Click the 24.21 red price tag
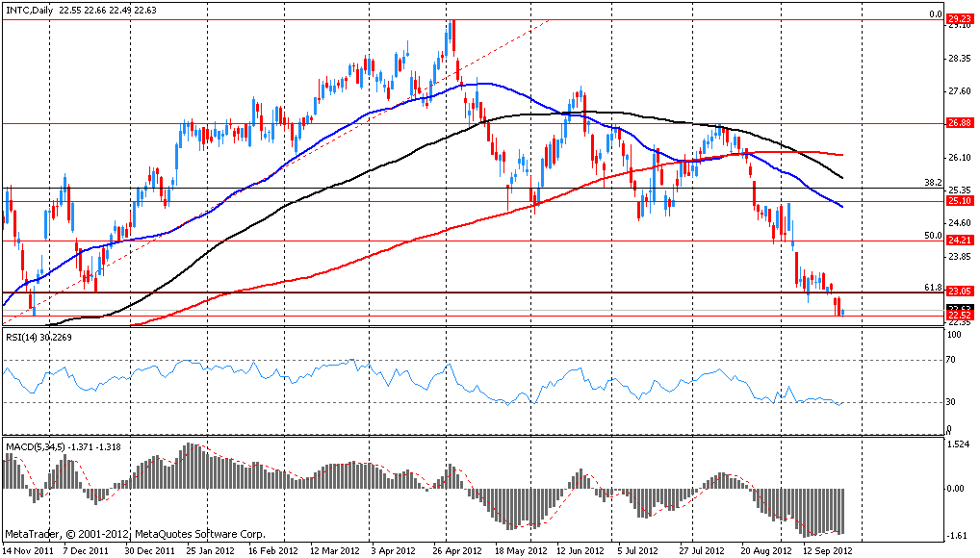This screenshot has height=558, width=980. [x=958, y=241]
